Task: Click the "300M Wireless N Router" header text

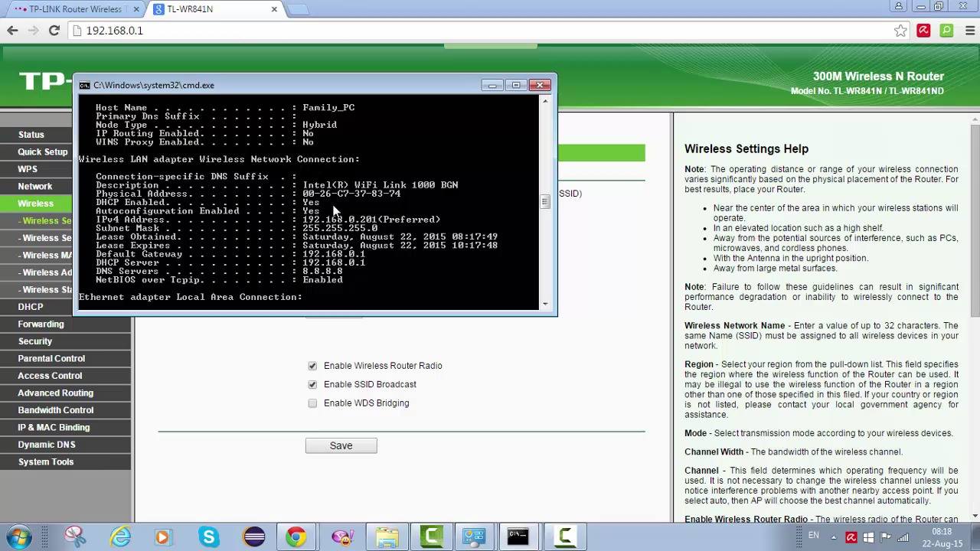Action: pyautogui.click(x=878, y=77)
